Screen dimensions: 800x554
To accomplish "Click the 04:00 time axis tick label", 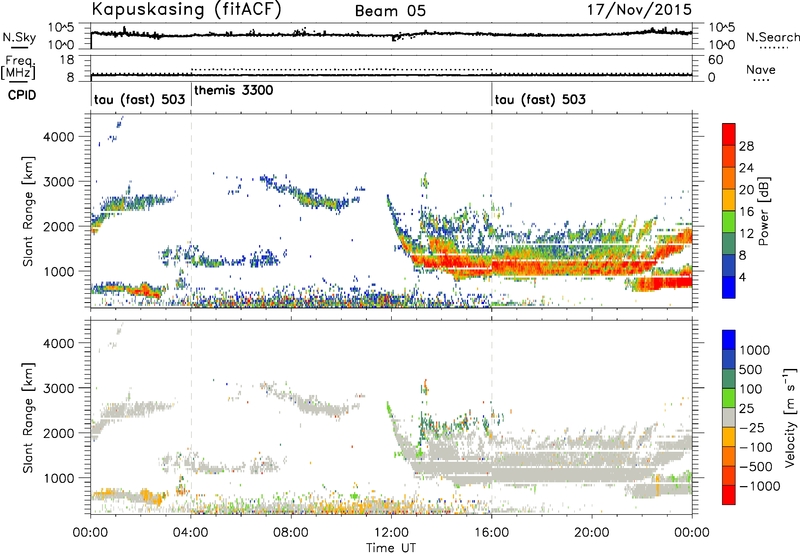I will (190, 532).
